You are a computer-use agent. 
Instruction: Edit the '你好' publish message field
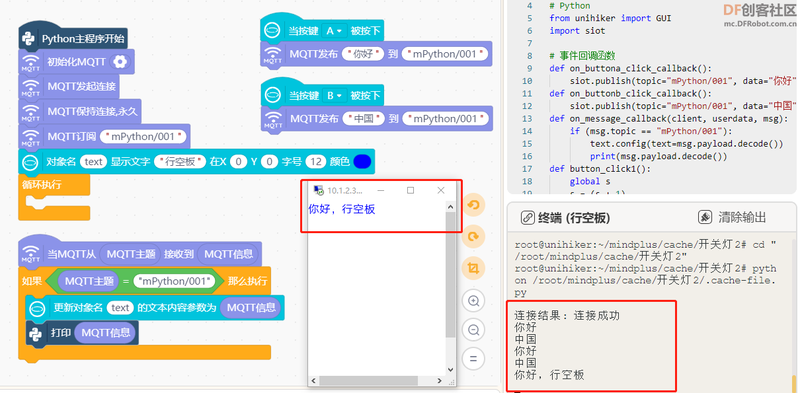point(363,54)
